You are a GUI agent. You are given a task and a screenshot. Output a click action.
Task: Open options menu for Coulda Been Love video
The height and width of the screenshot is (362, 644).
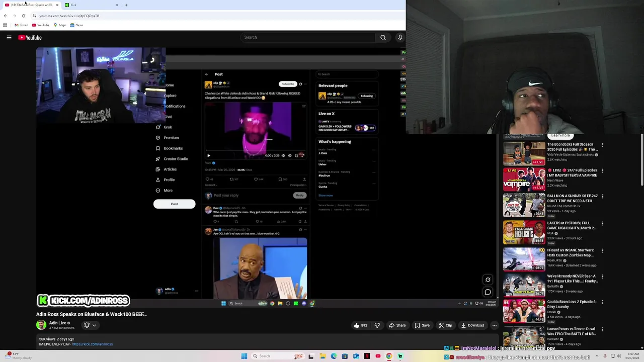tap(602, 303)
